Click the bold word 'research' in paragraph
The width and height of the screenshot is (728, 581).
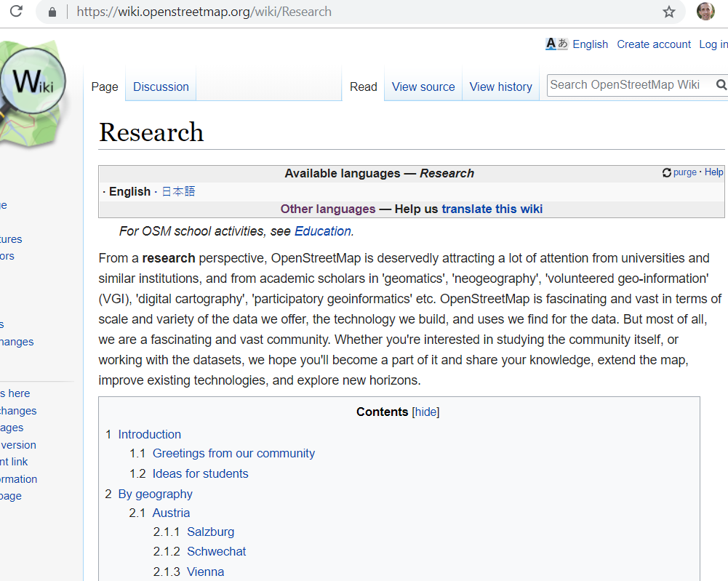click(169, 258)
